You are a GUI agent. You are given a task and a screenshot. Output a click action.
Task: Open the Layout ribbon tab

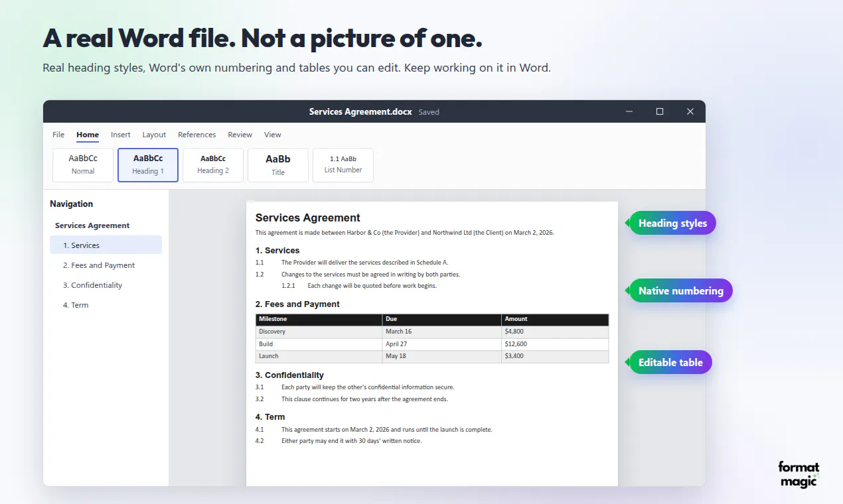click(x=154, y=135)
